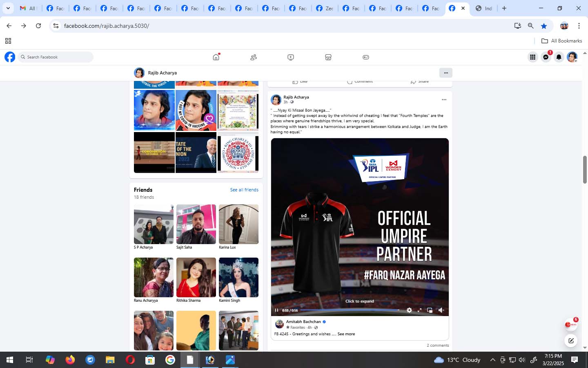View site information icon left of URL
588x368 pixels.
pyautogui.click(x=56, y=26)
